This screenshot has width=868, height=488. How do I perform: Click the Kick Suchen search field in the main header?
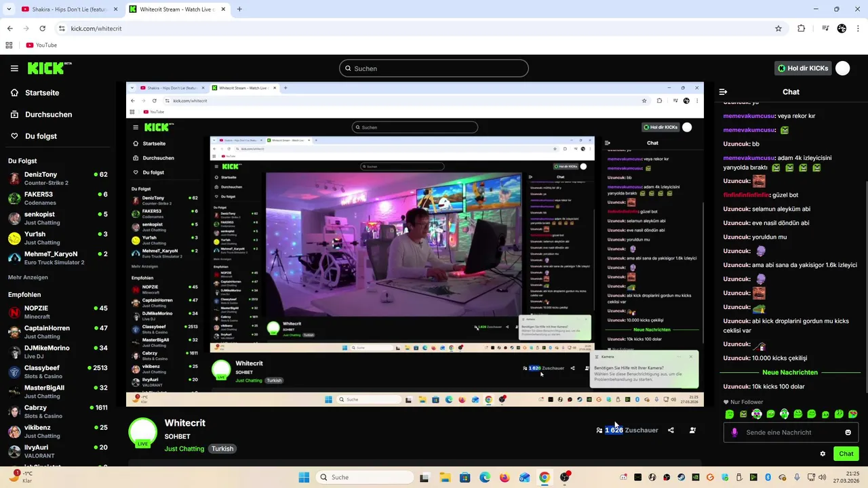pyautogui.click(x=434, y=68)
